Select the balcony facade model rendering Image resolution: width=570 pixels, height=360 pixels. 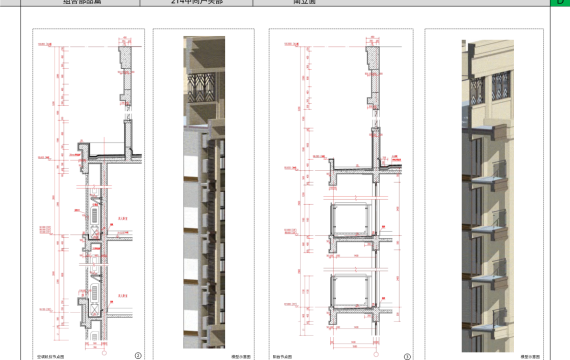[x=488, y=196]
